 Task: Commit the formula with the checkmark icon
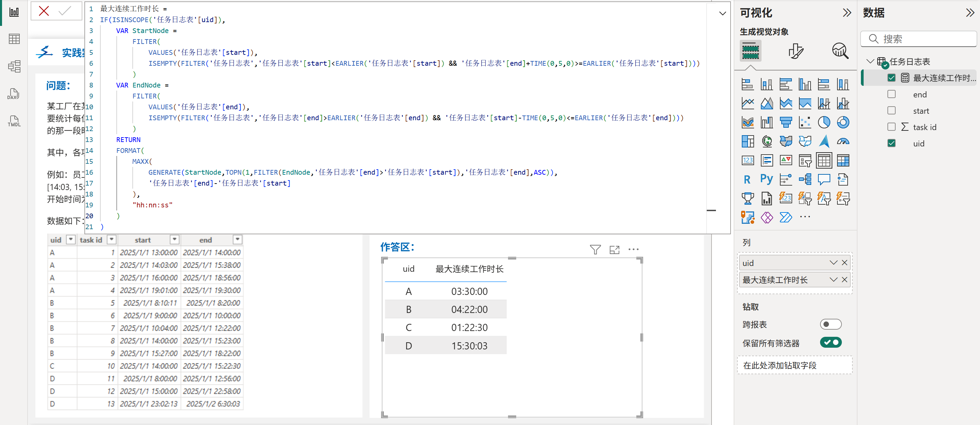click(65, 11)
